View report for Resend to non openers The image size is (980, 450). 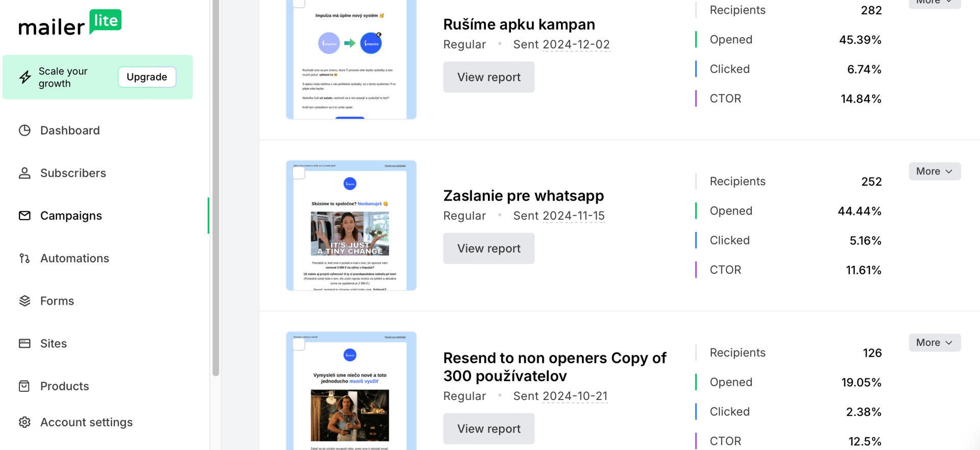(489, 429)
